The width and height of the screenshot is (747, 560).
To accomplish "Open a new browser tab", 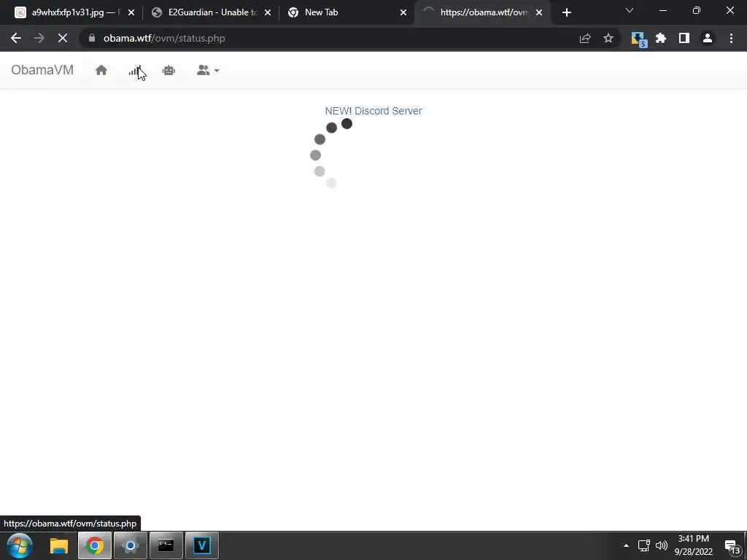I will 566,12.
